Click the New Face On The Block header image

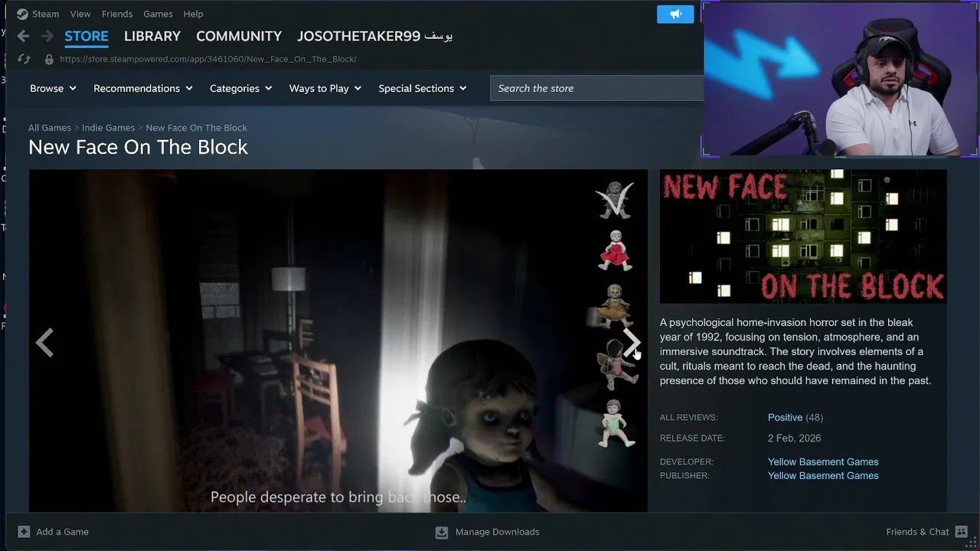[803, 236]
